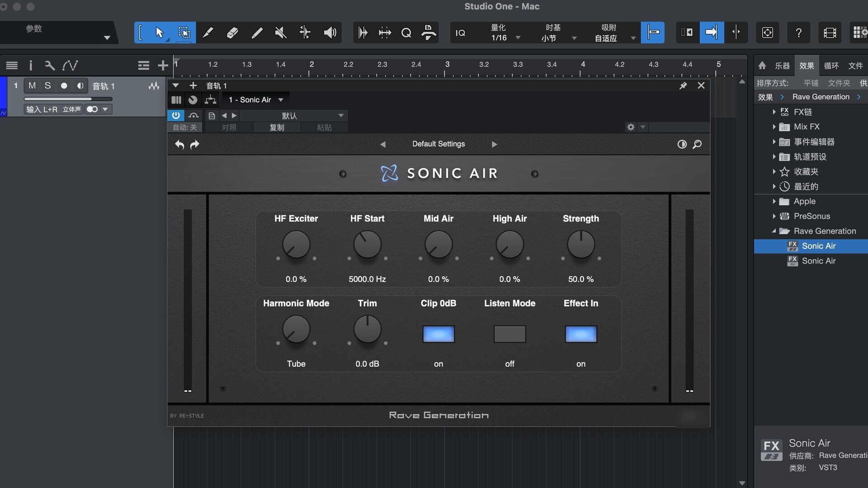Toggle plugin power bypass button
Screen dimensions: 868x488
pyautogui.click(x=176, y=115)
